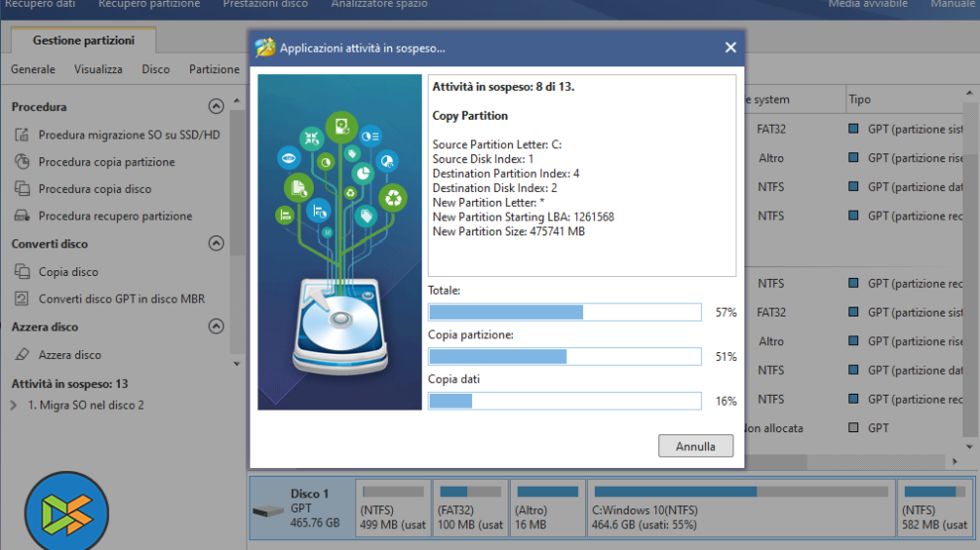
Task: Click the Disco 1 drive icon
Action: click(268, 512)
